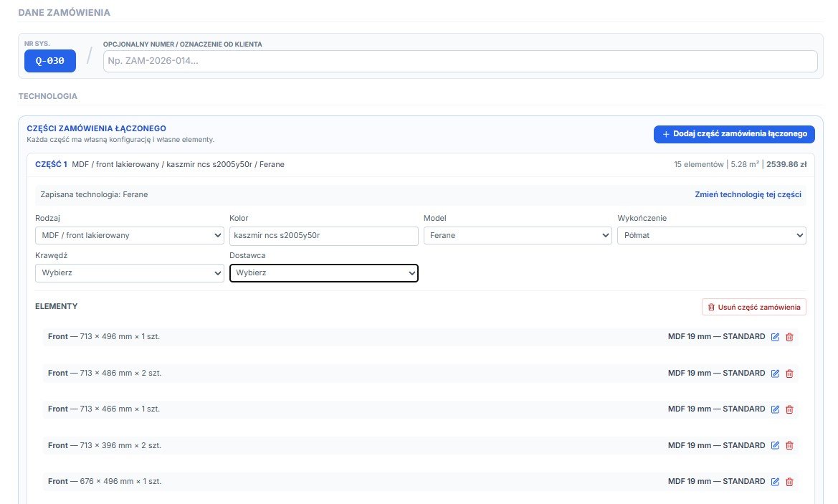The height and width of the screenshot is (504, 838).
Task: Click the Q-030 system number badge
Action: coord(50,61)
